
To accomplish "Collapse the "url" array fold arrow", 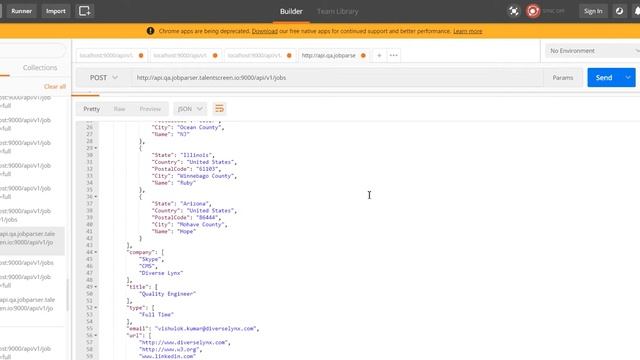I will pyautogui.click(x=96, y=336).
